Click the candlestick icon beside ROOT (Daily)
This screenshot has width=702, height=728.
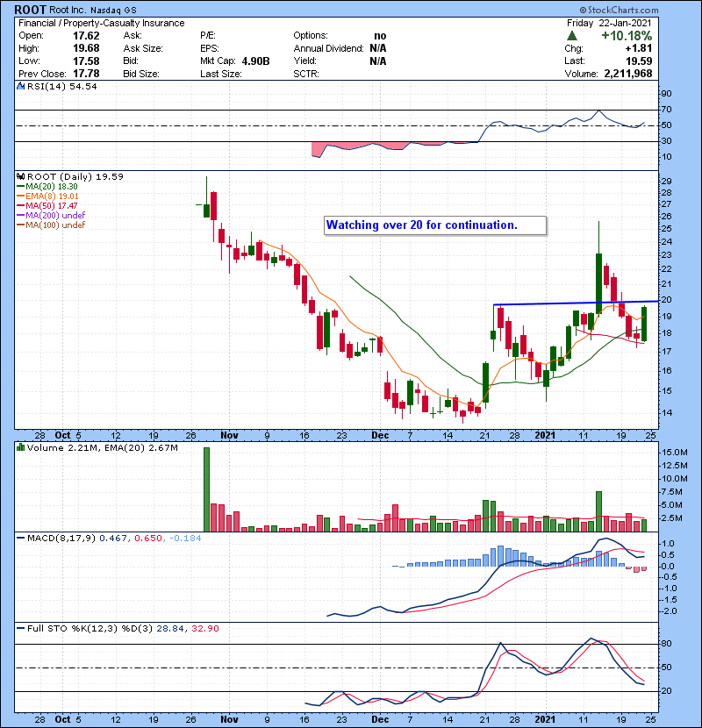point(20,177)
